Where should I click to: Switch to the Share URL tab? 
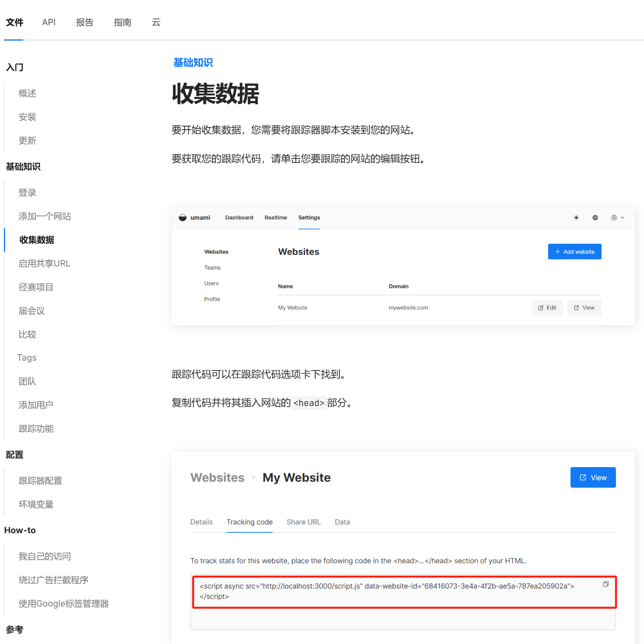(303, 522)
